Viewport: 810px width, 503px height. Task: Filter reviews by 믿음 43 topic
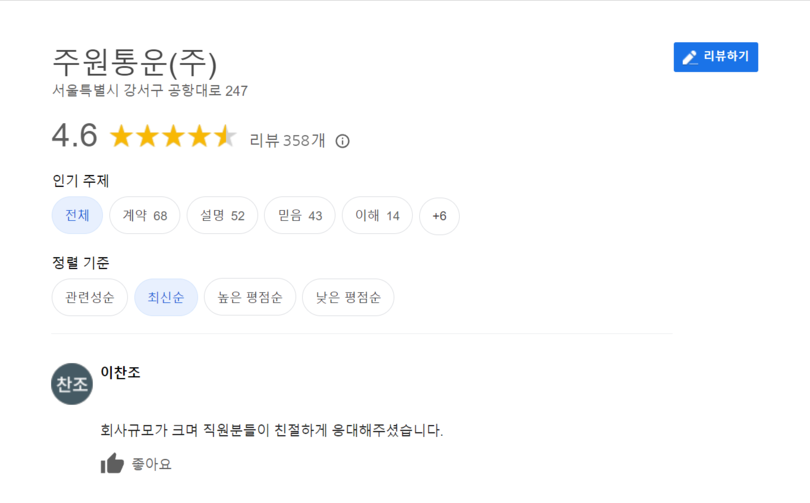(300, 215)
